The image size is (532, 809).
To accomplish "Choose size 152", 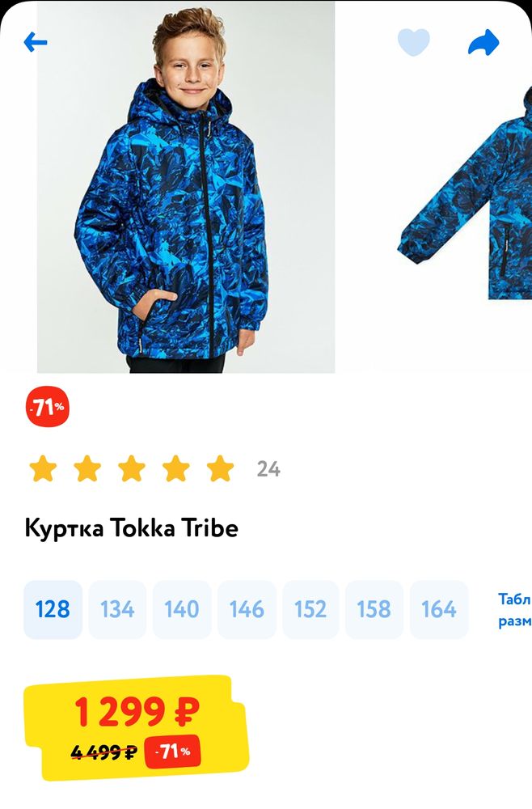I will (310, 609).
